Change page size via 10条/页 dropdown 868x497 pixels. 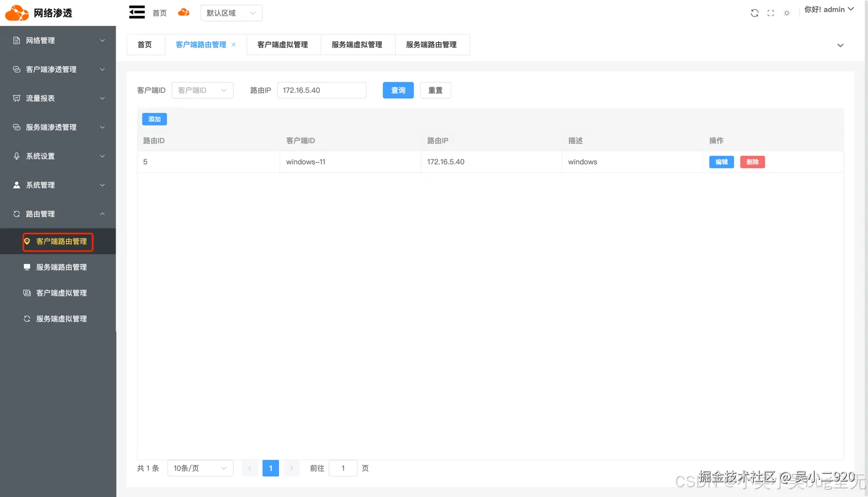(x=200, y=468)
